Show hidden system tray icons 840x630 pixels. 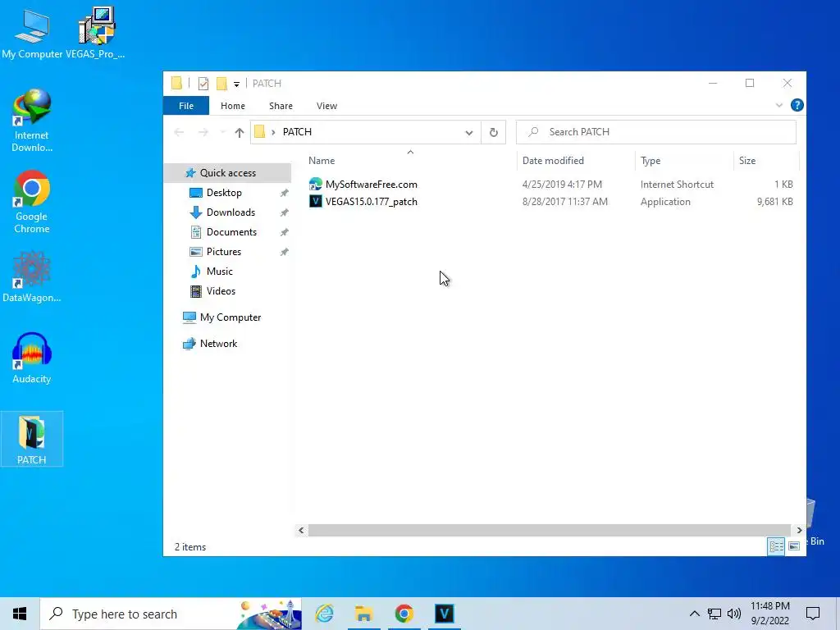[x=694, y=614]
